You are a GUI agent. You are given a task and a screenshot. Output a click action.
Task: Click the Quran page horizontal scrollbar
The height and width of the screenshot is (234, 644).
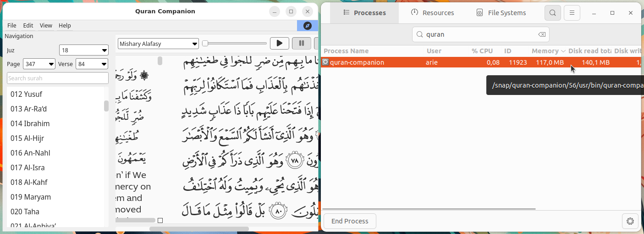pyautogui.click(x=199, y=228)
